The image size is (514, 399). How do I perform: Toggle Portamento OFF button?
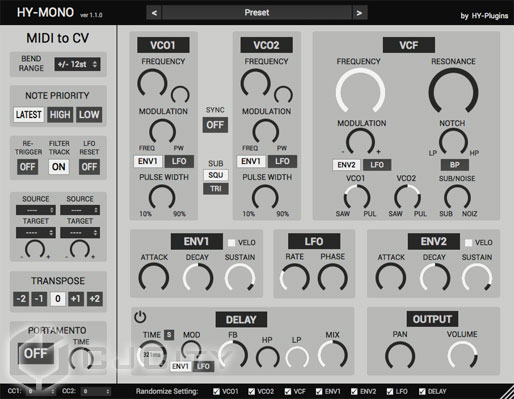click(x=36, y=353)
